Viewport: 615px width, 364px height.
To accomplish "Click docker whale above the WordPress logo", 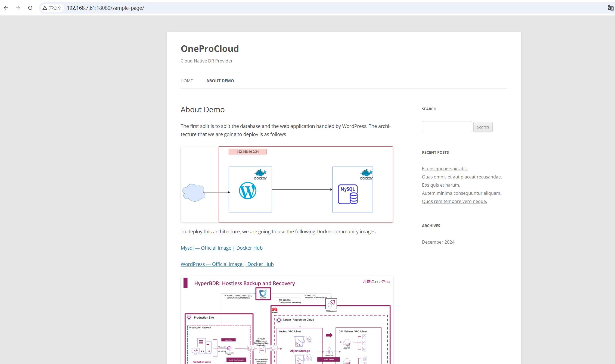I will [260, 174].
